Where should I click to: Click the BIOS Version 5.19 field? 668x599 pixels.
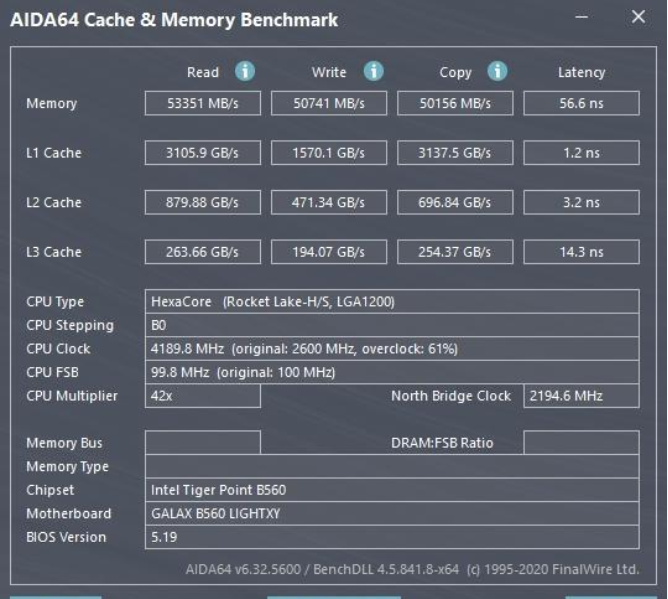tap(392, 537)
